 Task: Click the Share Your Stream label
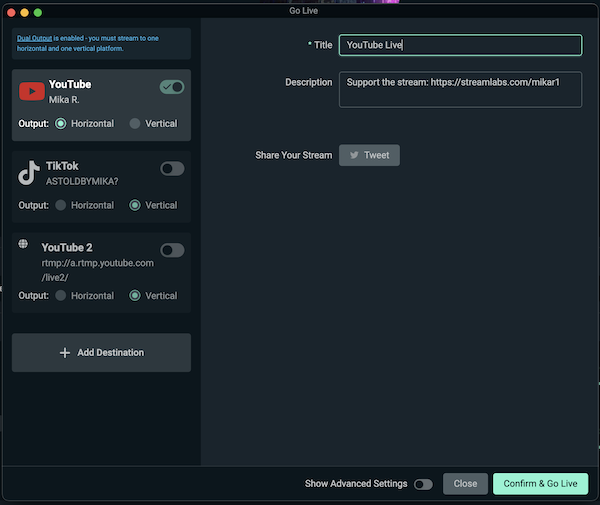tap(293, 155)
